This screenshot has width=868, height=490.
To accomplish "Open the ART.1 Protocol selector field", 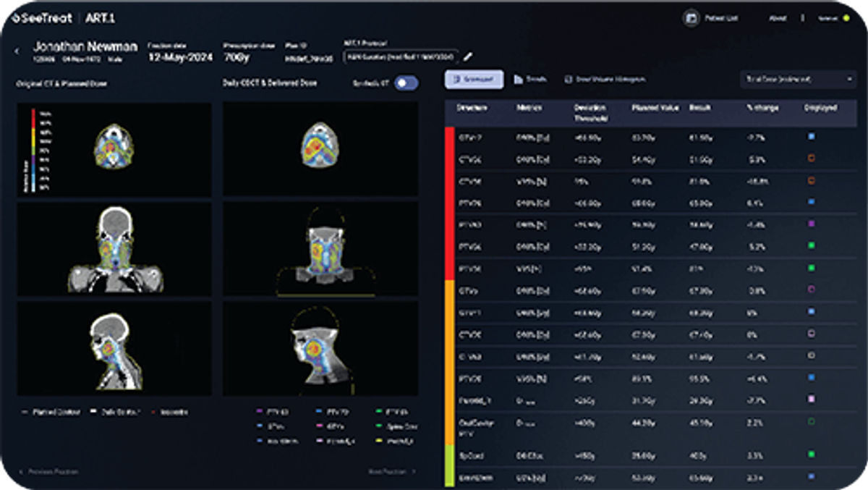I will coord(402,55).
